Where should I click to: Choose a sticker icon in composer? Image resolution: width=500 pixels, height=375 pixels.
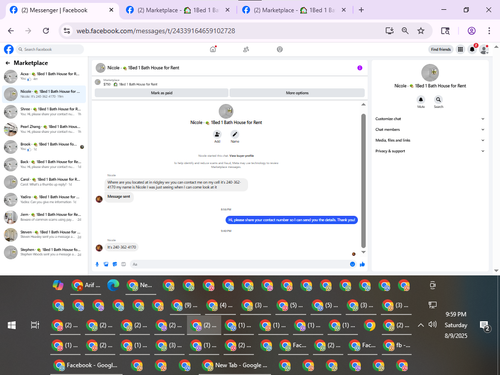coord(115,264)
